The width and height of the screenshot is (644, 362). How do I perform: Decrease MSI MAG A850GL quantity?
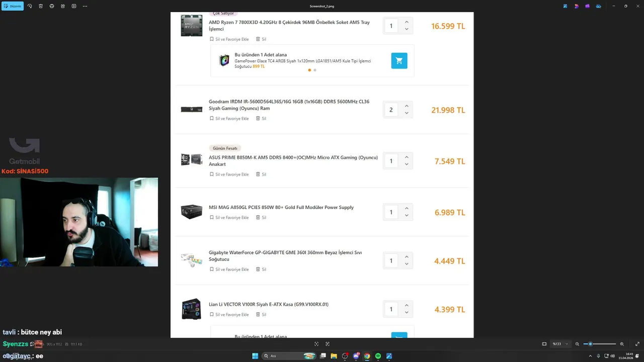click(407, 216)
